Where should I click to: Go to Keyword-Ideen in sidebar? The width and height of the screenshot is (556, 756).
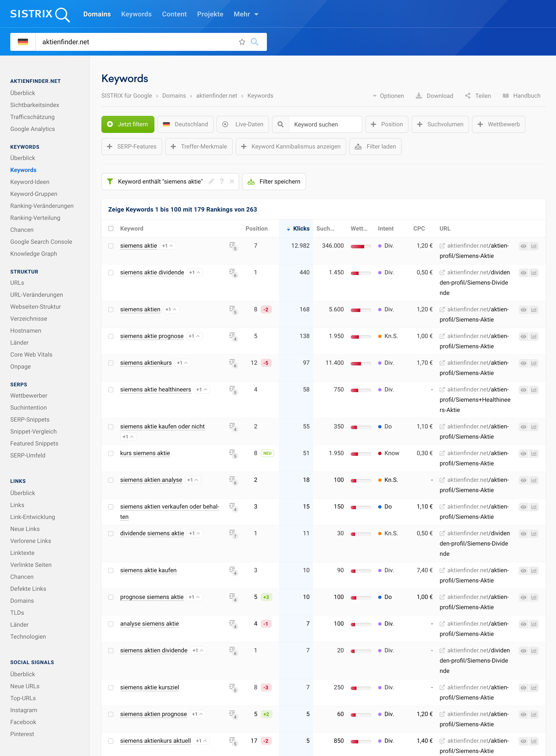coord(30,182)
